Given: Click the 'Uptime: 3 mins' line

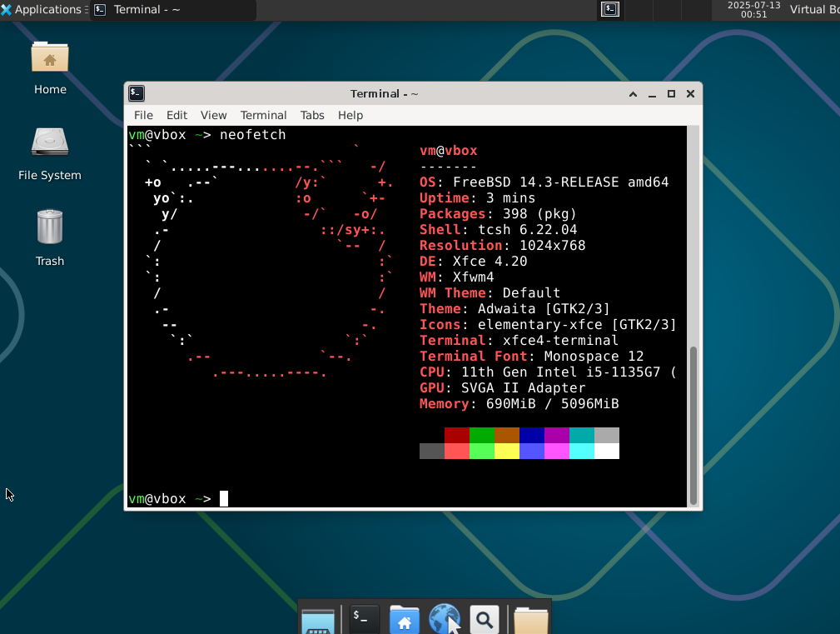Looking at the screenshot, I should 477,197.
